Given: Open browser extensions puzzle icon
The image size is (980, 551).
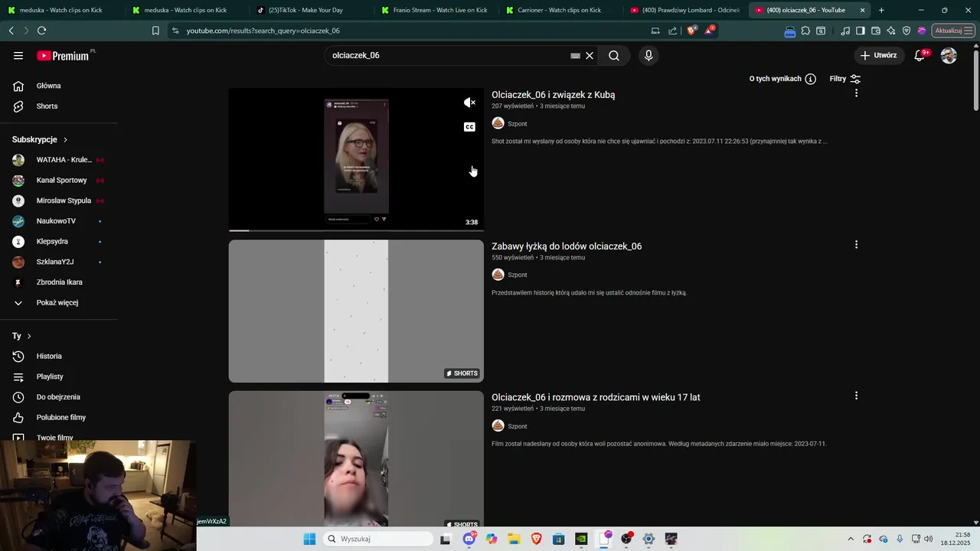Looking at the screenshot, I should click(x=805, y=31).
